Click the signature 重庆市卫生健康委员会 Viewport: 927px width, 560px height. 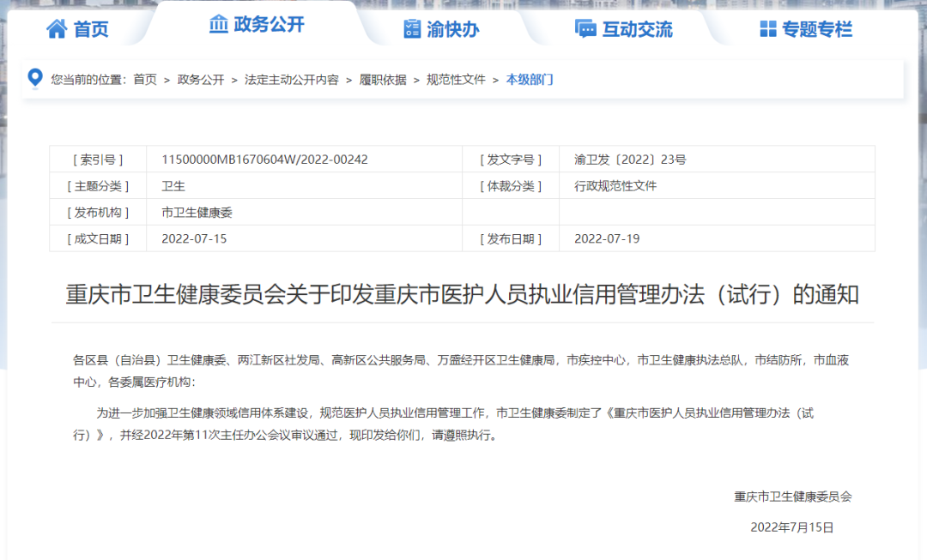pyautogui.click(x=793, y=497)
